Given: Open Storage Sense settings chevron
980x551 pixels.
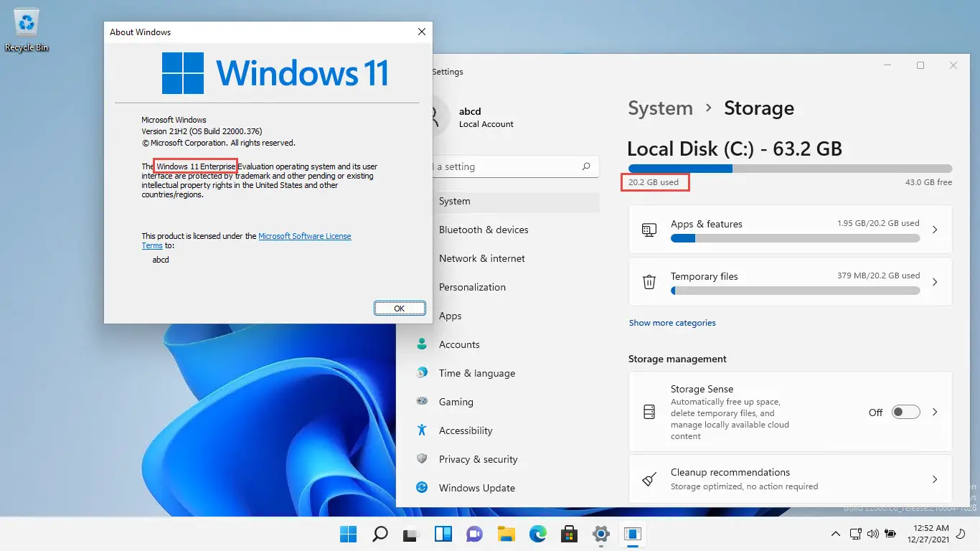Looking at the screenshot, I should [935, 412].
